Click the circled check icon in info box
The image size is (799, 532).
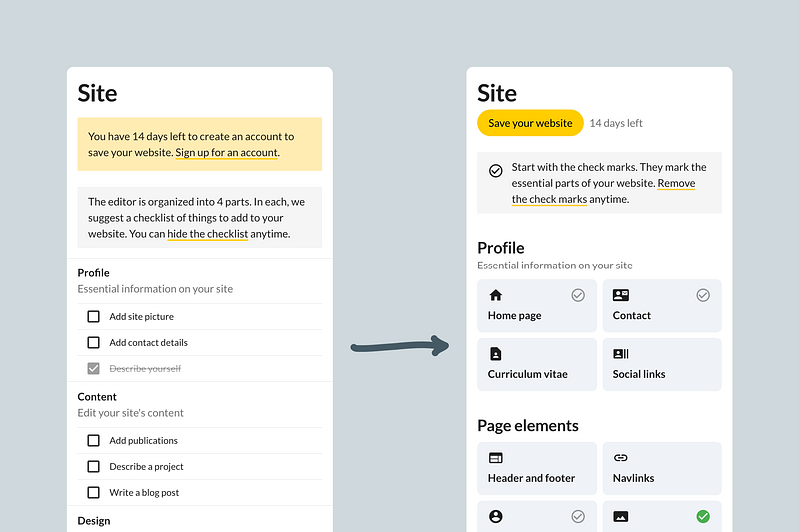pyautogui.click(x=496, y=171)
